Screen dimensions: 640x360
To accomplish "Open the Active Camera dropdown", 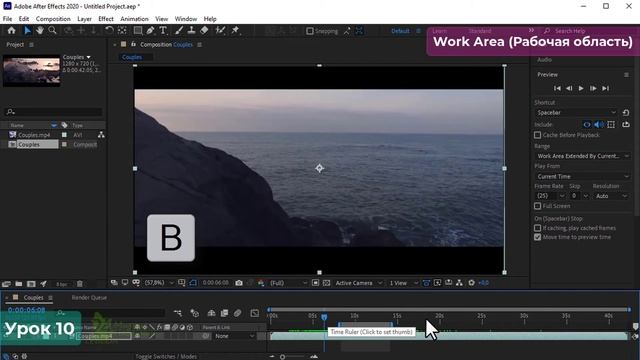I will [x=359, y=283].
